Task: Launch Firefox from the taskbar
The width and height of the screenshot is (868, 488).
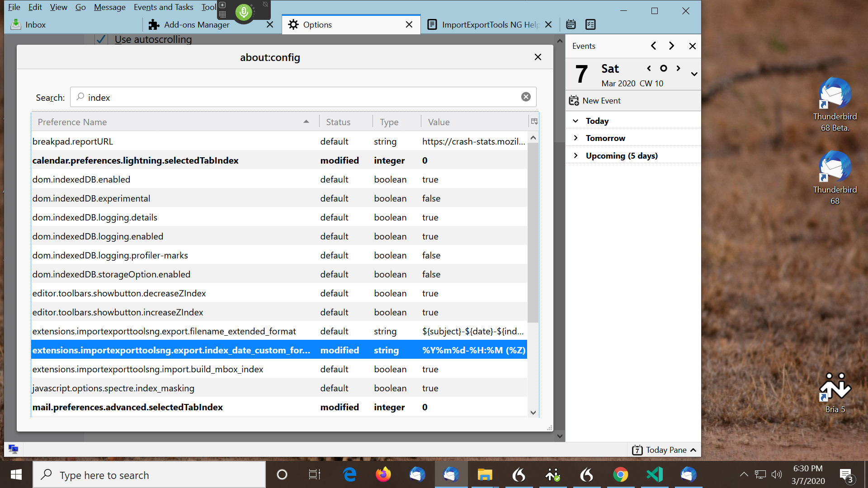Action: [383, 474]
